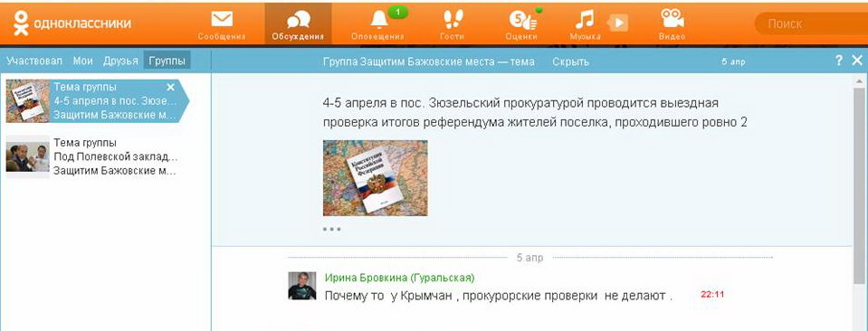Open Сообщения envelope icon

click(222, 20)
